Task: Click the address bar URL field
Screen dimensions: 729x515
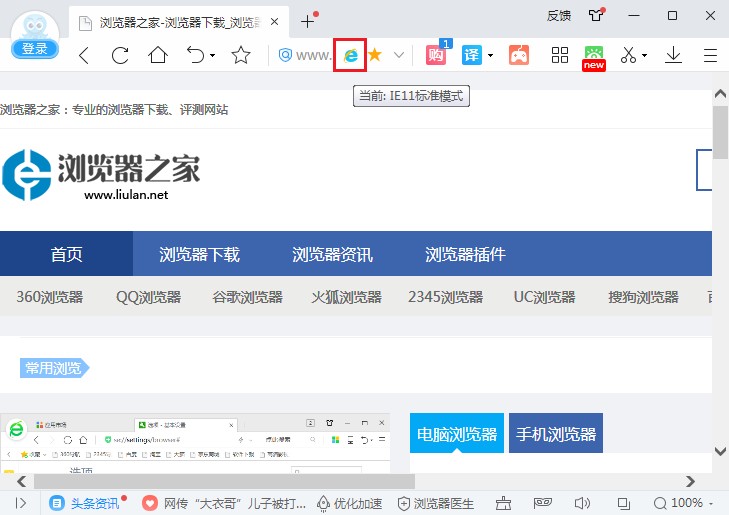Action: pos(313,55)
